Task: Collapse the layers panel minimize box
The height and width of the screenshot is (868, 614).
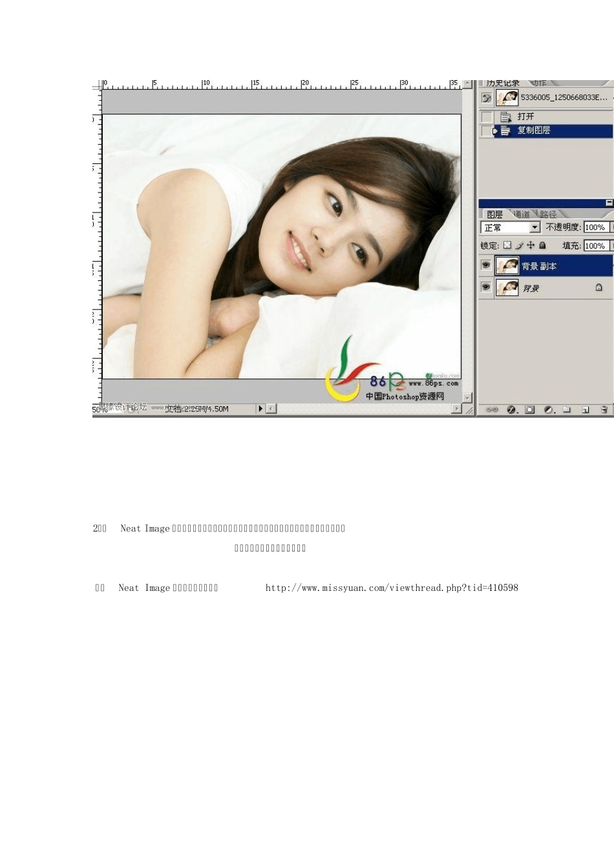Action: tap(609, 203)
